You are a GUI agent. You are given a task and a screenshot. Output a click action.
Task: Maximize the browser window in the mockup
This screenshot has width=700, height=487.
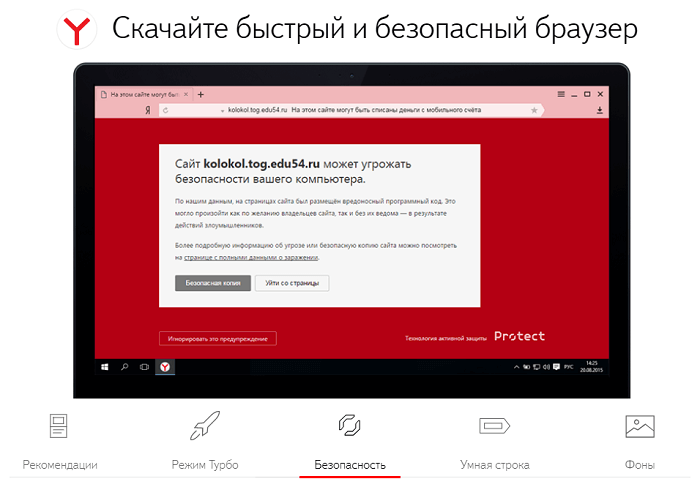coord(587,94)
